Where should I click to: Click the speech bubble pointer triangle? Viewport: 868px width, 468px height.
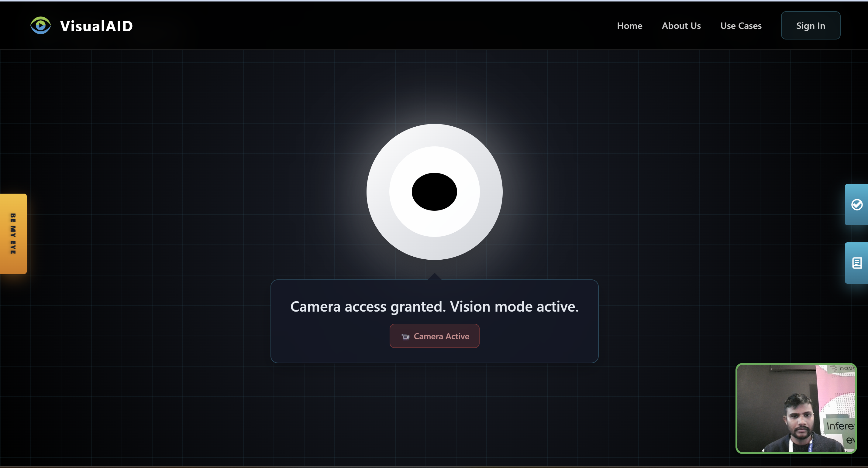click(434, 277)
